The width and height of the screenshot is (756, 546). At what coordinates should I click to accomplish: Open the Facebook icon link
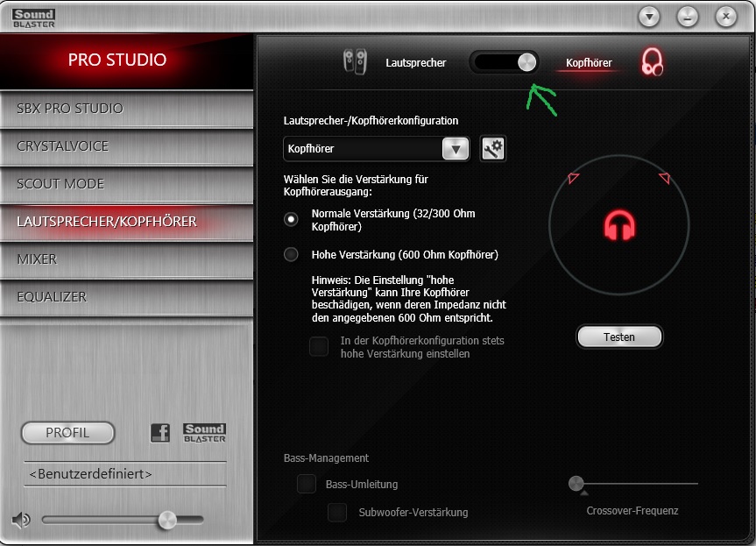coord(160,433)
